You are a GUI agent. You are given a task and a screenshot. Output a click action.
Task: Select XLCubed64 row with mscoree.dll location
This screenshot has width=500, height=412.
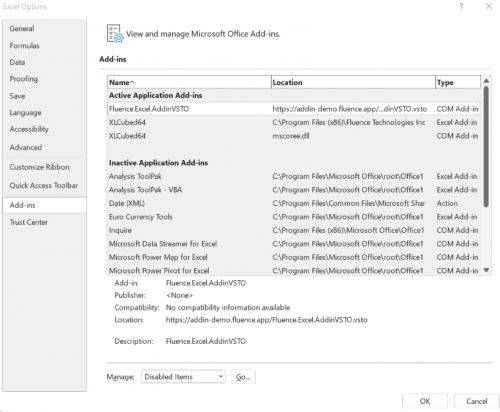[x=294, y=136]
